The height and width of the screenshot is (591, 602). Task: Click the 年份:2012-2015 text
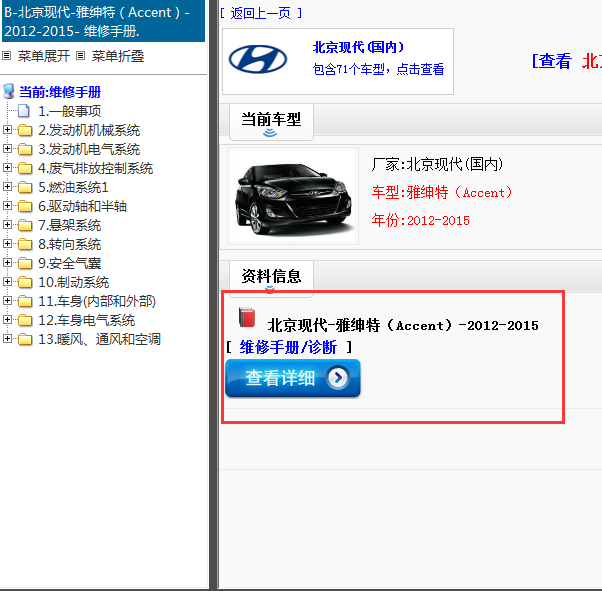coord(420,220)
